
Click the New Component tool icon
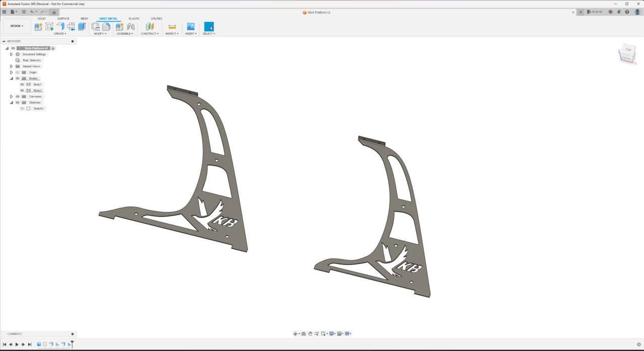[38, 27]
